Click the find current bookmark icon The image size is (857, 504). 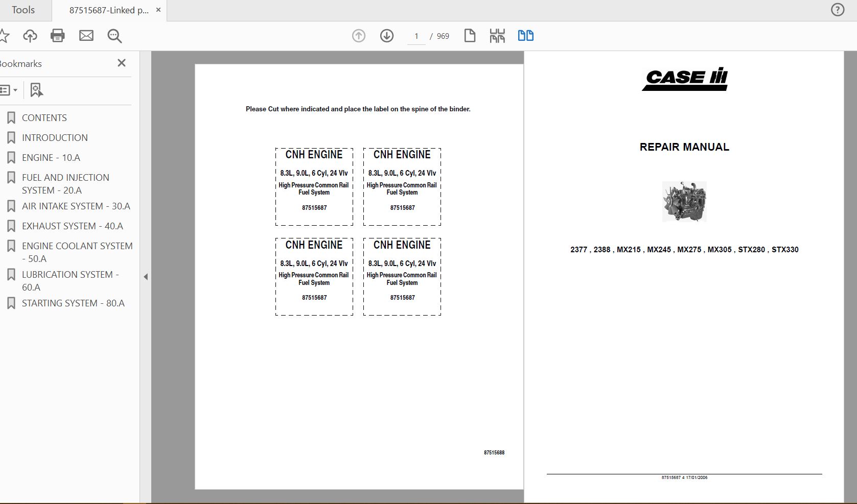tap(36, 90)
